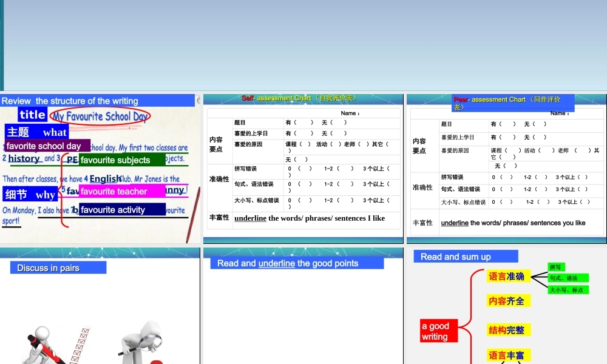Click the 'Read and sum up' header

(x=466, y=256)
